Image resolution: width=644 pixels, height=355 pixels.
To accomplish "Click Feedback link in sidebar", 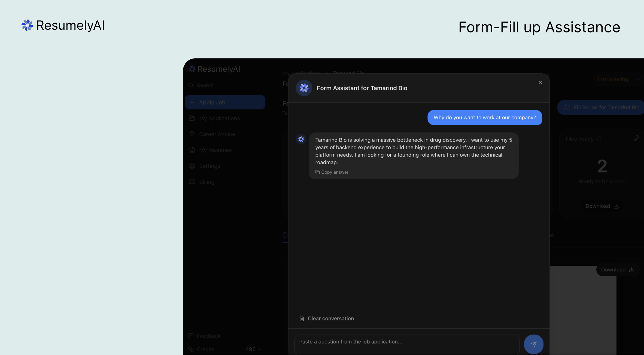I will pos(208,336).
